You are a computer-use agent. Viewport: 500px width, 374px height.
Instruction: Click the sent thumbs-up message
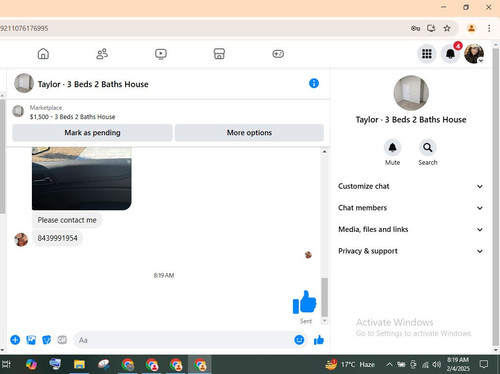(x=304, y=302)
